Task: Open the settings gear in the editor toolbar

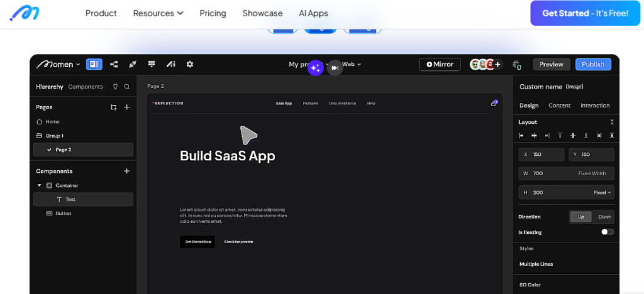Action: 189,64
